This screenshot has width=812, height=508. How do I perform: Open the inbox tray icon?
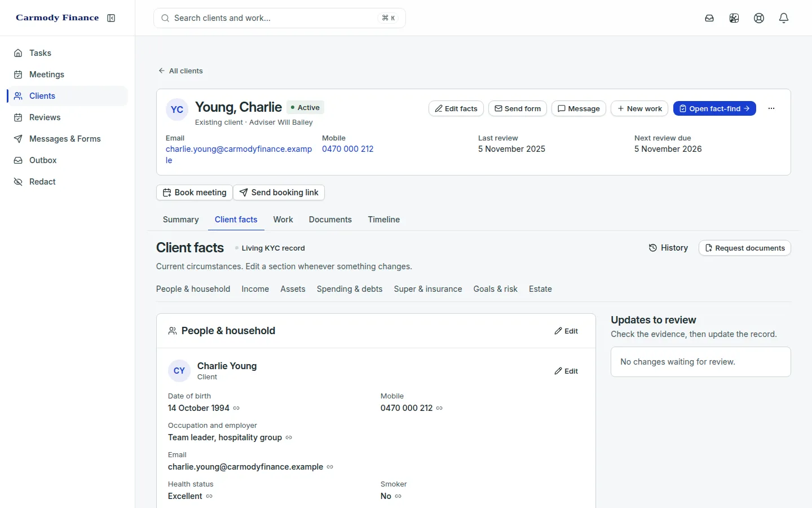coord(709,18)
